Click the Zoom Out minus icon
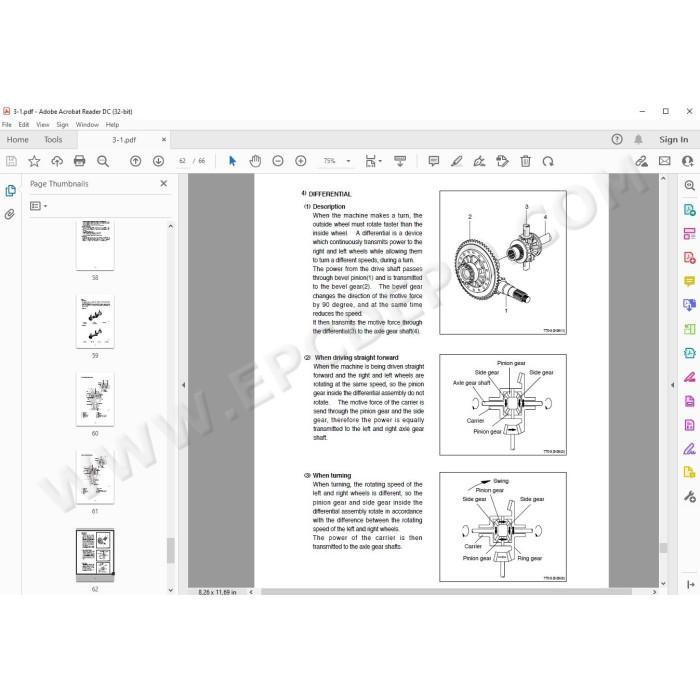 [x=278, y=161]
